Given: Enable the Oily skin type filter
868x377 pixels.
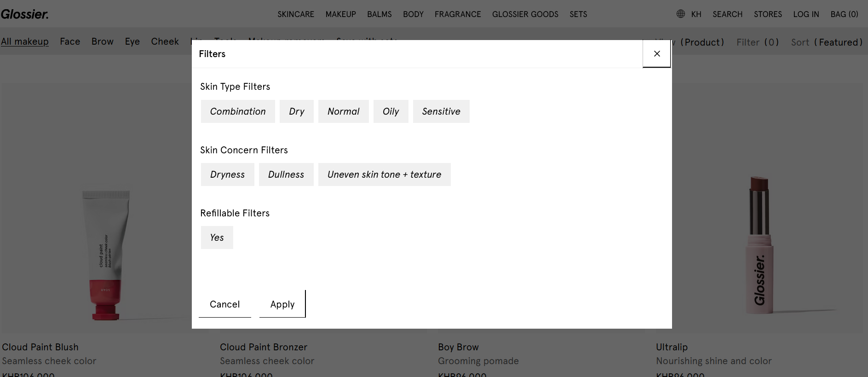Looking at the screenshot, I should point(391,111).
